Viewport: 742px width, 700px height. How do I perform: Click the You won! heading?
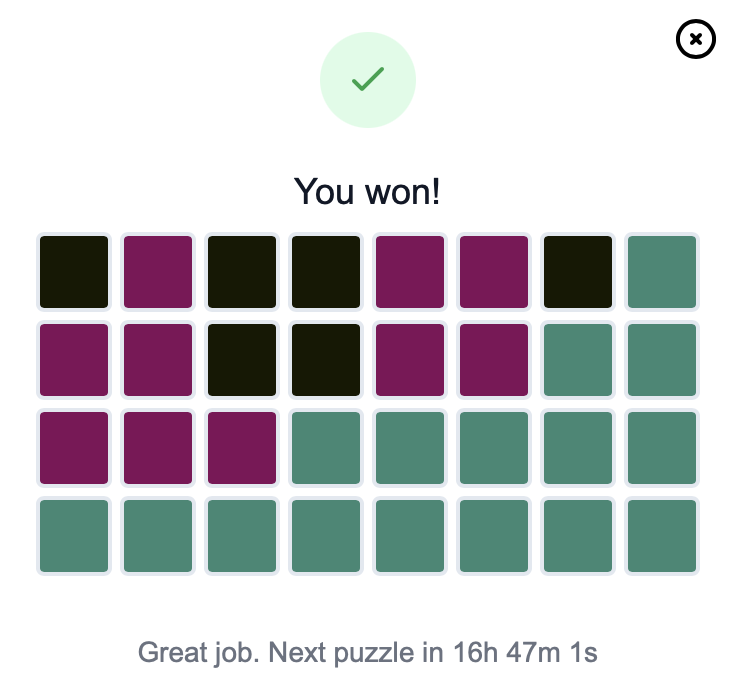coord(367,192)
